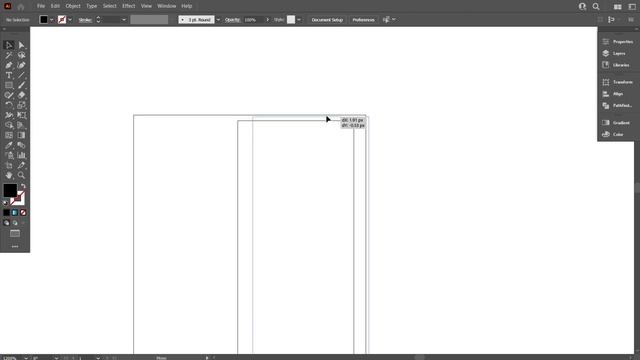The image size is (640, 360).
Task: Open the search icon in top bar
Action: pyautogui.click(x=596, y=7)
